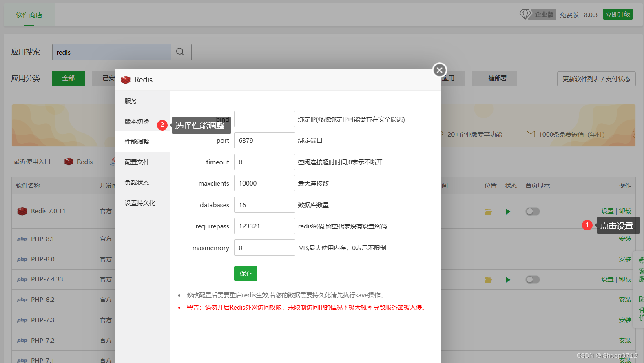
Task: Focus the maxclients input field
Action: tap(265, 183)
